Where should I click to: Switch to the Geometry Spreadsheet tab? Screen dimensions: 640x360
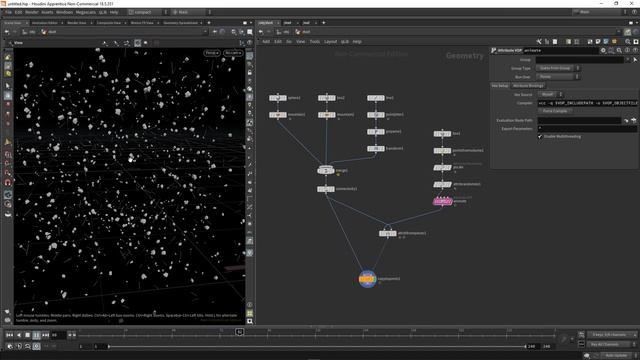[x=180, y=23]
